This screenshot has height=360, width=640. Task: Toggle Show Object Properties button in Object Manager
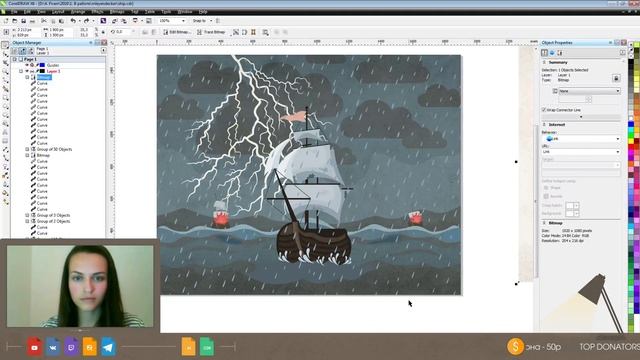click(14, 51)
